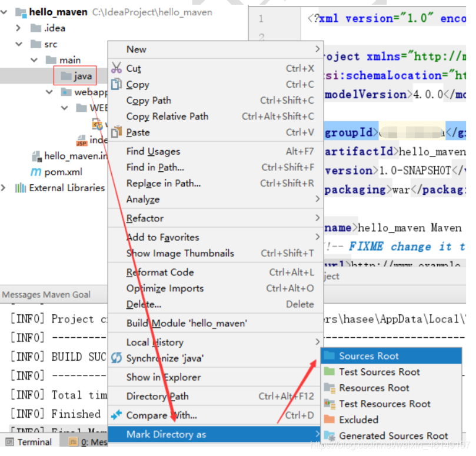476x456 pixels.
Task: Open the Refactor submenu arrow
Action: tap(318, 218)
